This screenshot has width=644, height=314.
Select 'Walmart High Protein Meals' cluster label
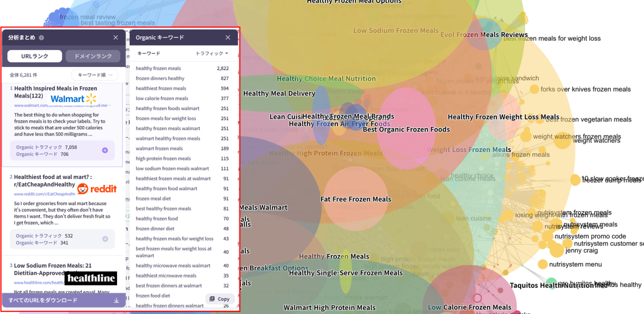(x=330, y=308)
